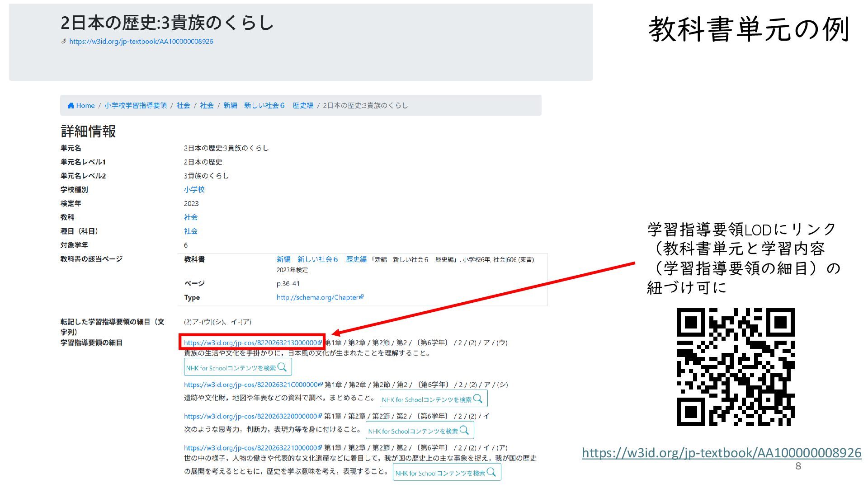Open the 小学校学習指導要領 breadcrumb link
Viewport: 868px width, 488px height.
(135, 106)
